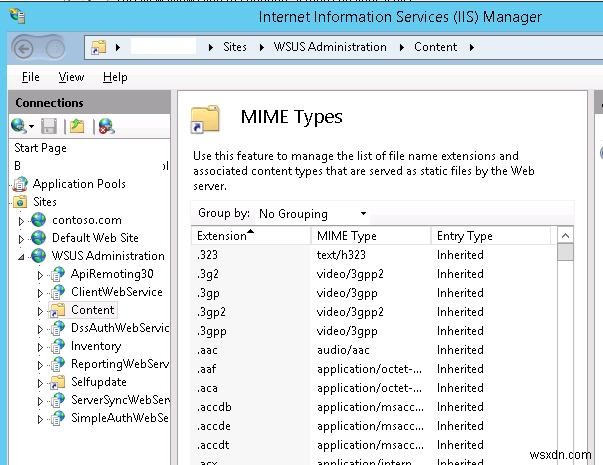Screen dimensions: 603x465
Task: Click the Content virtual directory icon
Action: (57, 310)
